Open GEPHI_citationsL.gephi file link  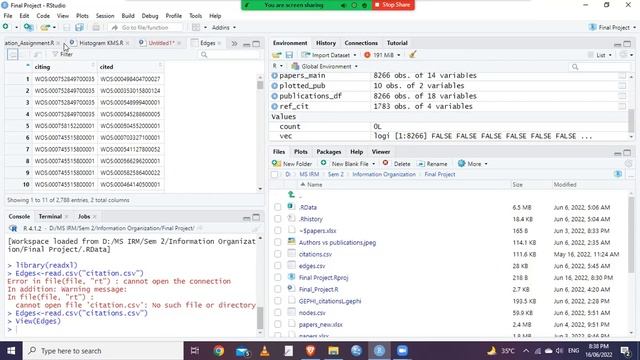coord(330,301)
